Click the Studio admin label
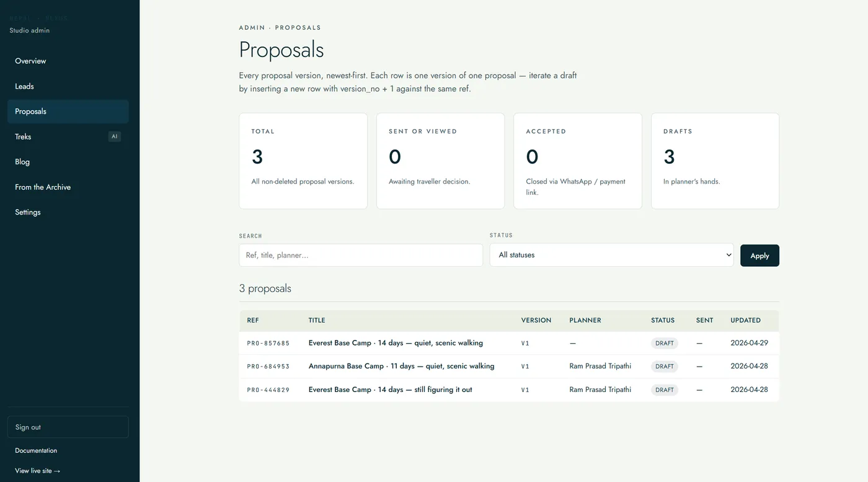 pyautogui.click(x=30, y=30)
